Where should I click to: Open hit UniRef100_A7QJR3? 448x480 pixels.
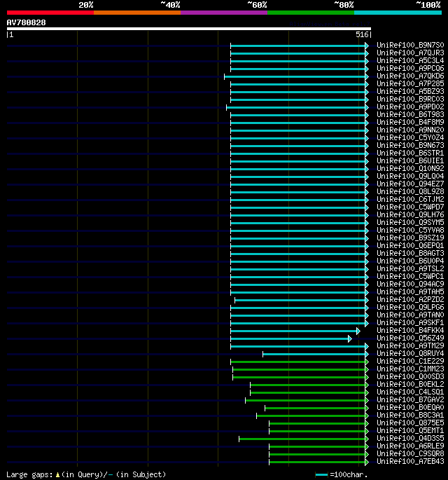[x=410, y=53]
